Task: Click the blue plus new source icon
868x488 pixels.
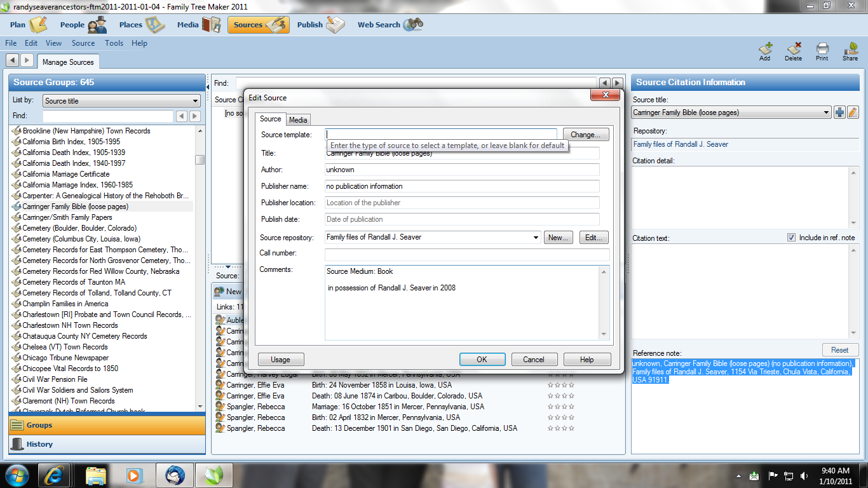Action: [839, 112]
